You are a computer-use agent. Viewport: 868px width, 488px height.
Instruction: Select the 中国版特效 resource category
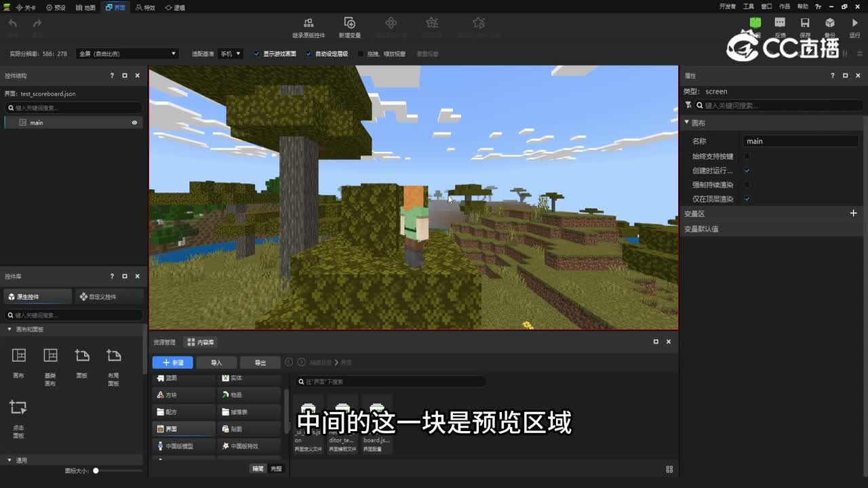point(249,446)
